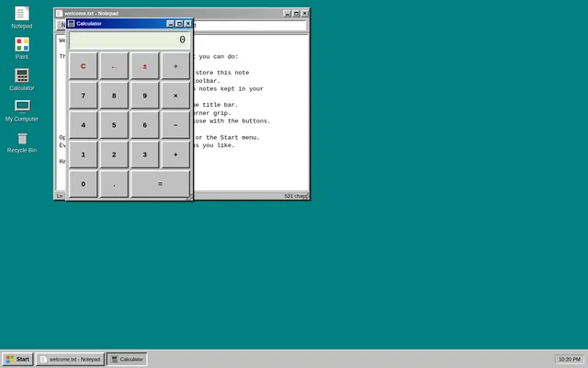This screenshot has height=368, width=588.
Task: Click the Calculator taskbar button
Action: pos(127,360)
